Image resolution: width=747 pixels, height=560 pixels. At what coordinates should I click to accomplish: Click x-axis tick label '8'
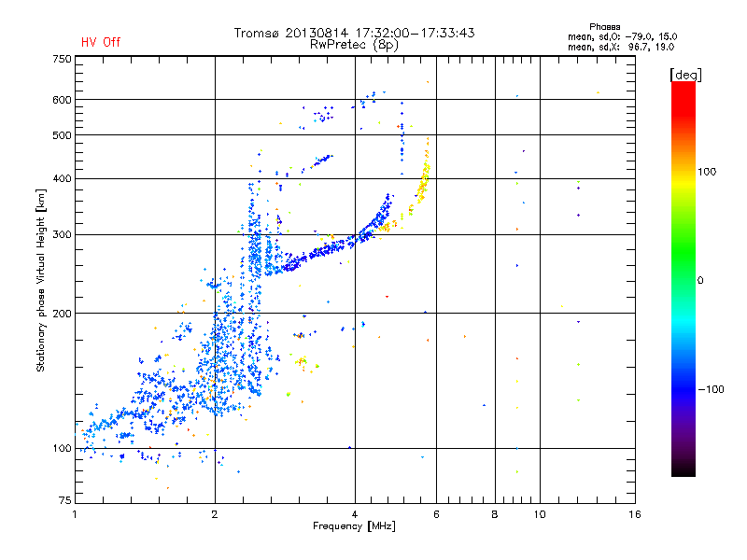click(x=495, y=514)
